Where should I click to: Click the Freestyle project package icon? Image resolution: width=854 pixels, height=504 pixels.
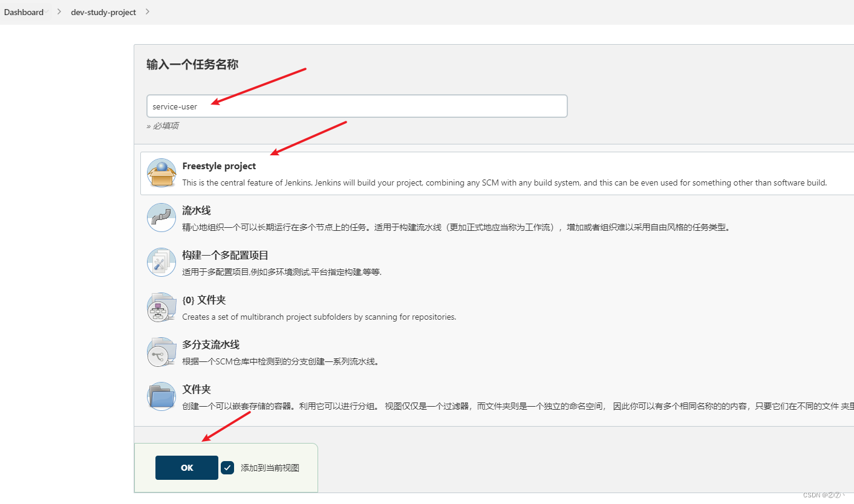161,173
